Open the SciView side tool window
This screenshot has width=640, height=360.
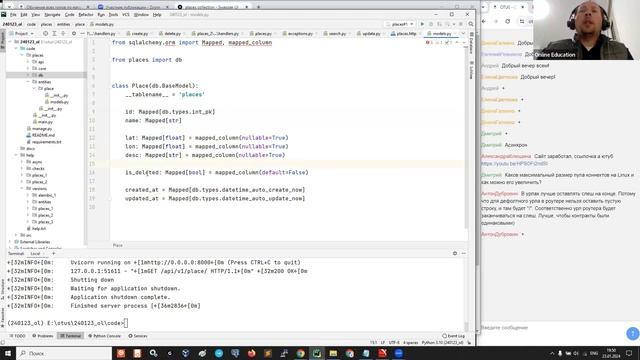click(x=471, y=70)
